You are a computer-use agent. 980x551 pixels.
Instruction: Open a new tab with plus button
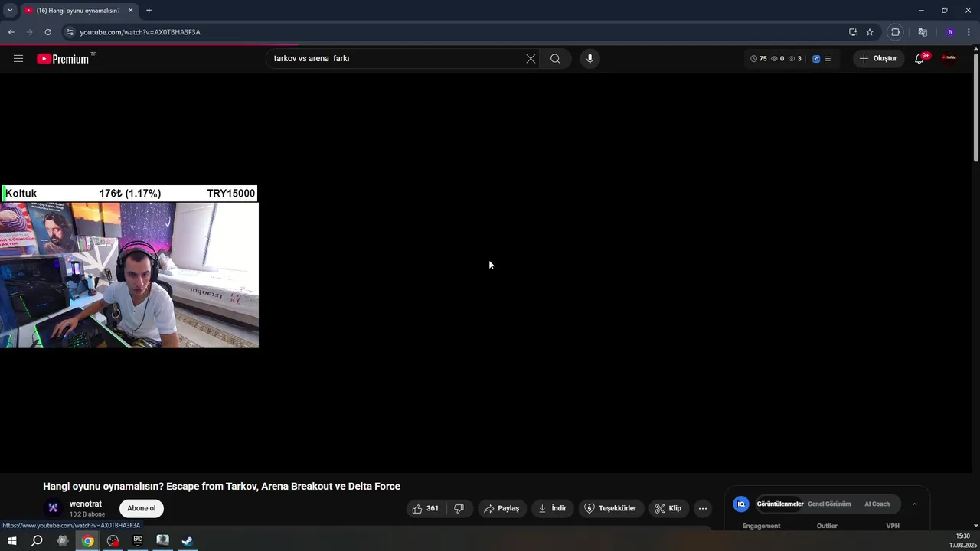(149, 11)
